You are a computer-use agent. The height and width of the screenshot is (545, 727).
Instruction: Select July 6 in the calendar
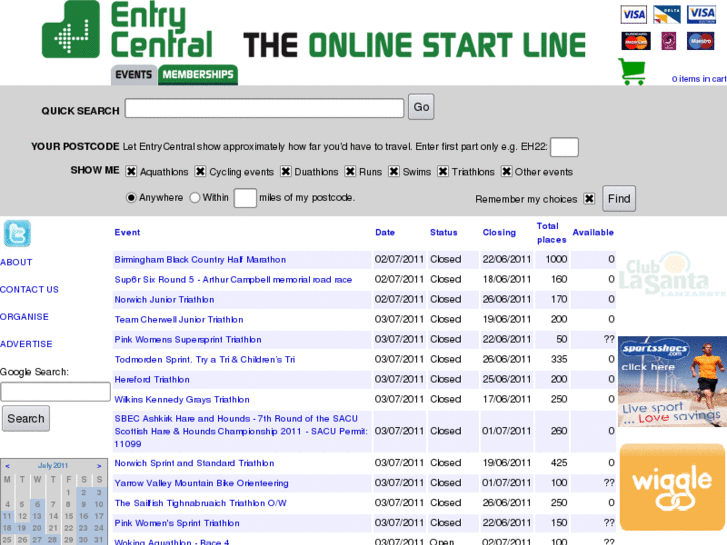(x=38, y=504)
